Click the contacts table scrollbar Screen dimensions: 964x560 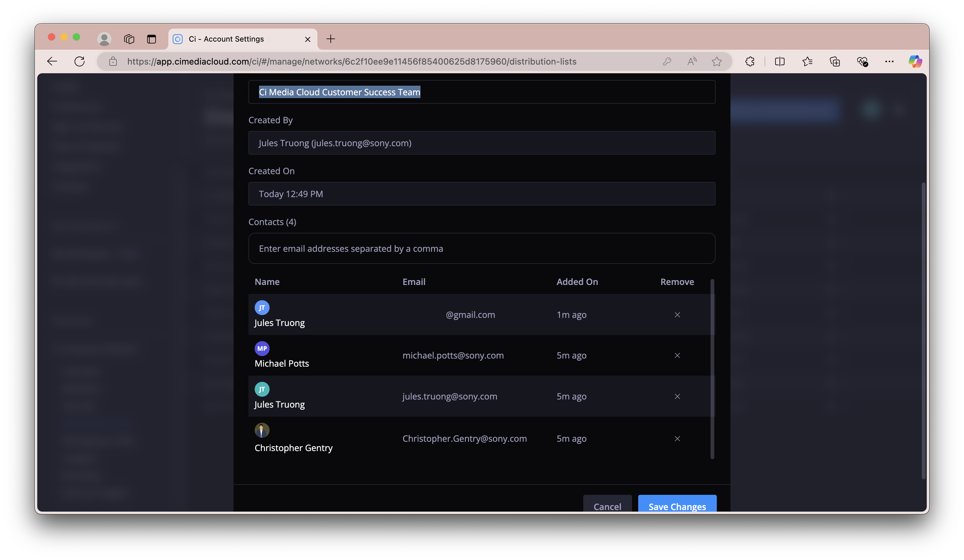(x=712, y=369)
